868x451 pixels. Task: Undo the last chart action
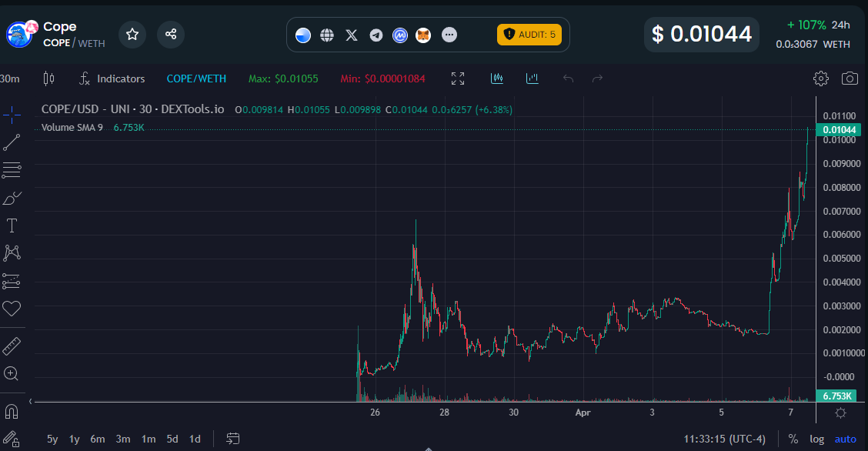[x=568, y=79]
